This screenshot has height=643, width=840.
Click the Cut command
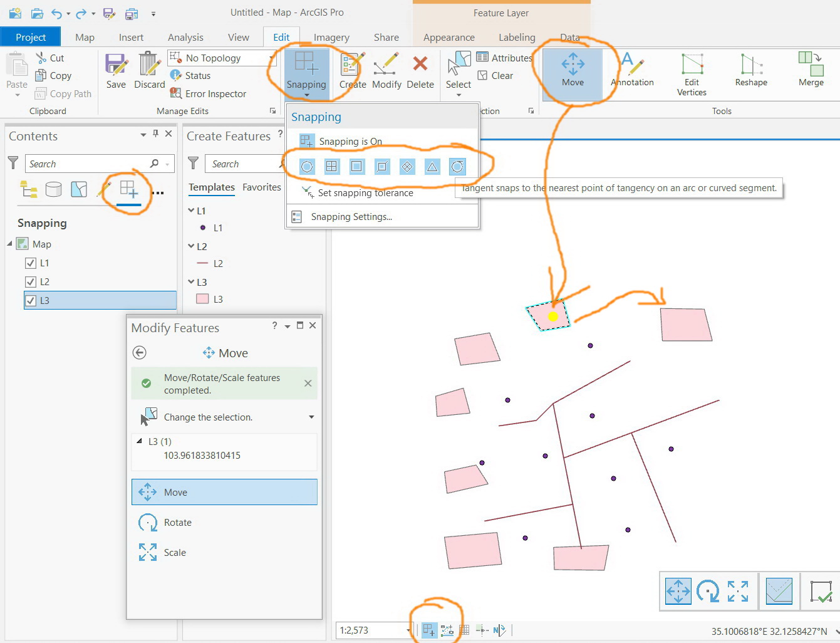coord(50,58)
